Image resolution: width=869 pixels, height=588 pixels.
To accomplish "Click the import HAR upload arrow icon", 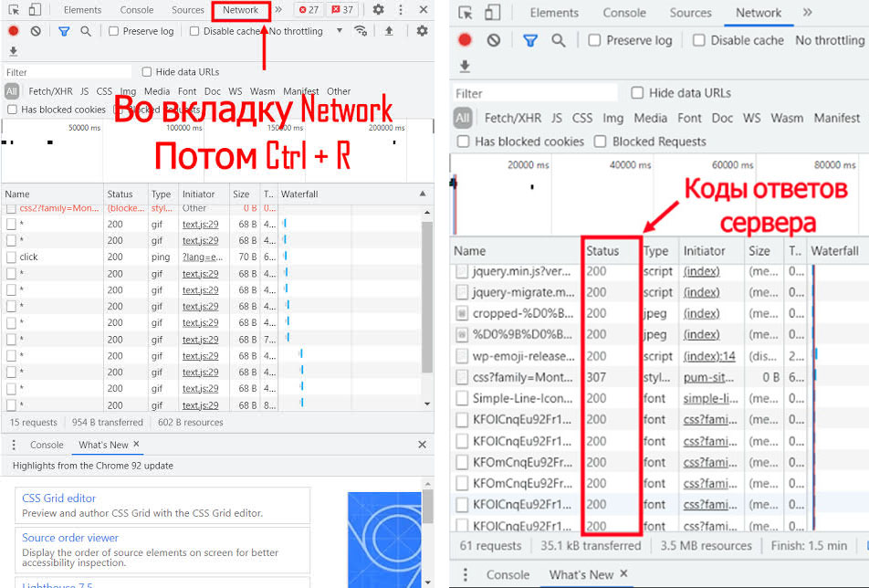I will tap(389, 31).
